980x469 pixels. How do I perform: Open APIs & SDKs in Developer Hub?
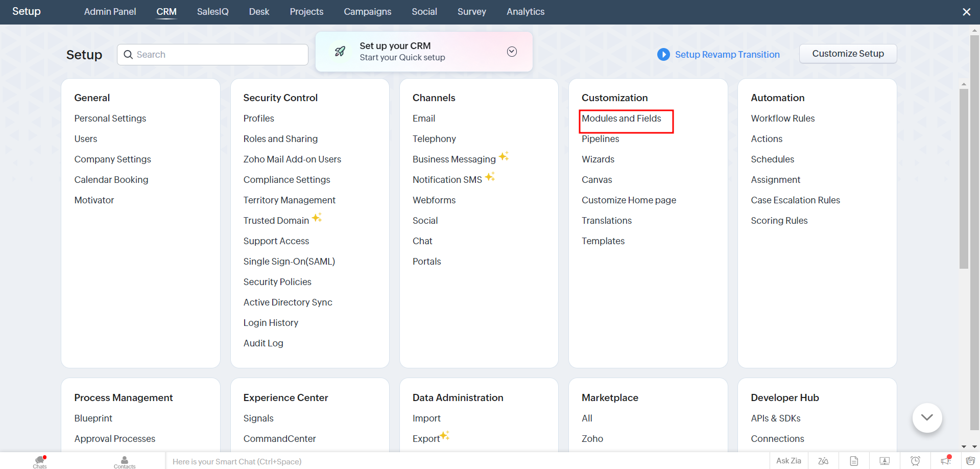776,418
